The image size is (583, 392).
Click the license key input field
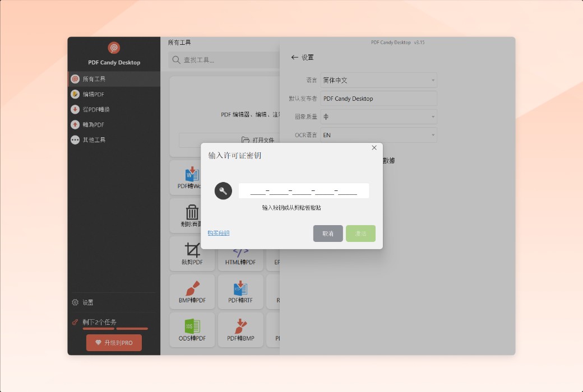pos(303,190)
